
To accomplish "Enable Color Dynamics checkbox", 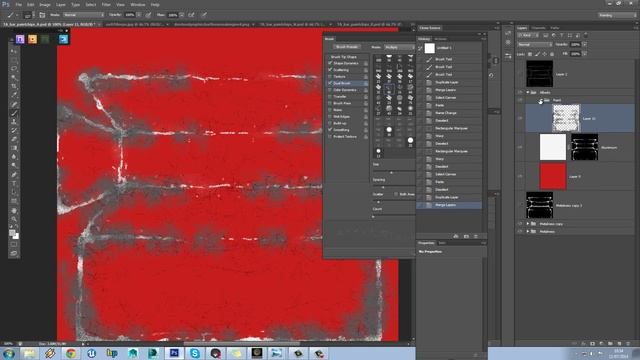I will (330, 90).
